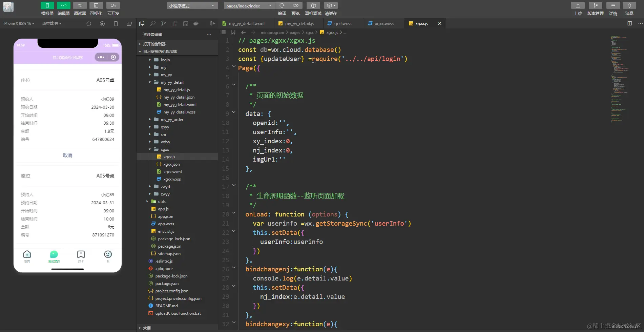Image resolution: width=644 pixels, height=332 pixels.
Task: Fold the onLoad function at line 20
Action: click(234, 213)
